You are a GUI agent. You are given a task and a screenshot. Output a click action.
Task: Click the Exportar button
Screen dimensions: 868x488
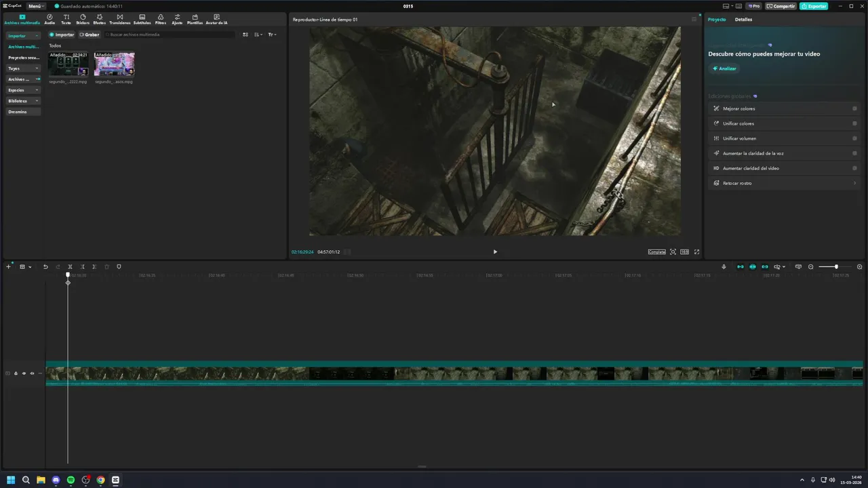pos(814,6)
